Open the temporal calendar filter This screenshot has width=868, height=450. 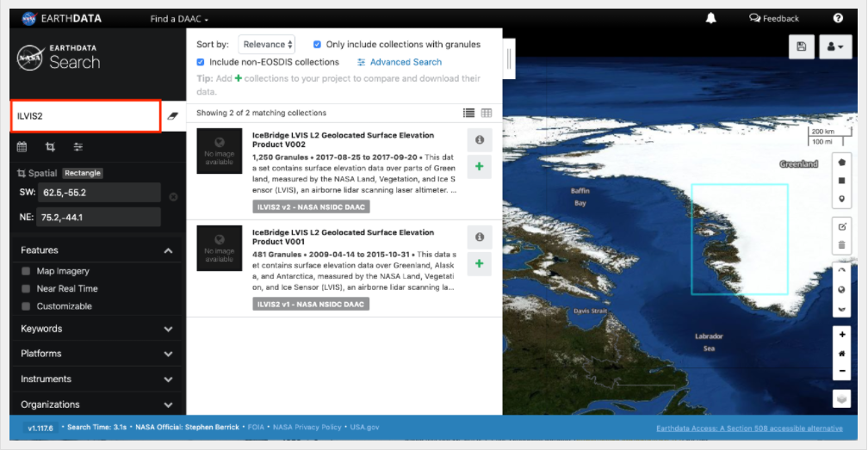tap(22, 146)
